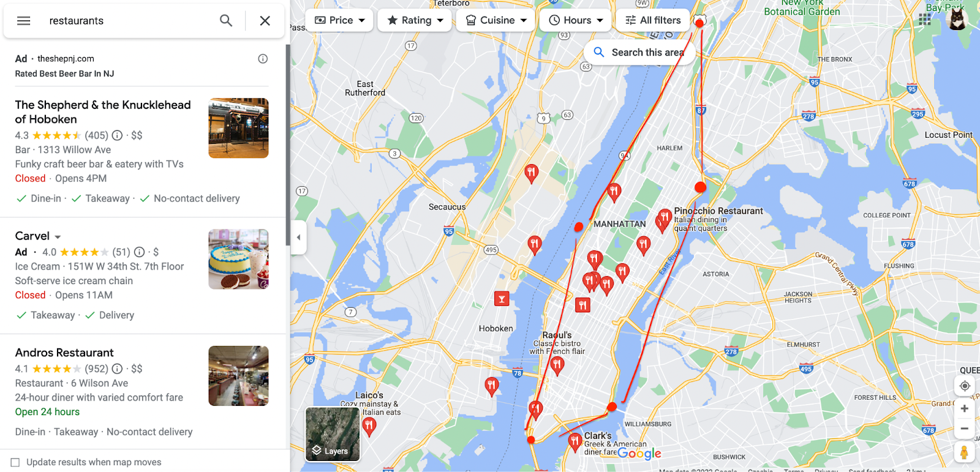Zoom in with the plus button
980x472 pixels.
[965, 408]
